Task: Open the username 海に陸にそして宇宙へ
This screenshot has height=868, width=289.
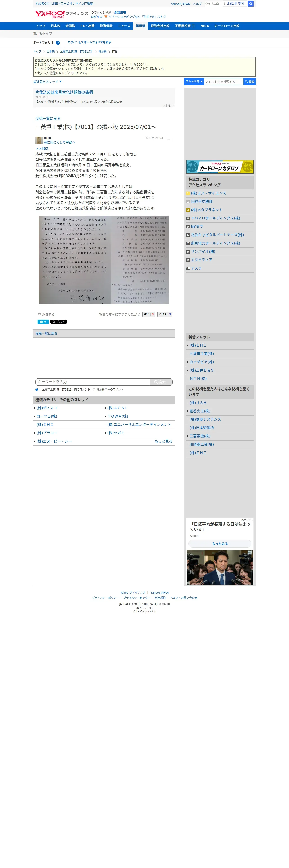Action: 59,142
